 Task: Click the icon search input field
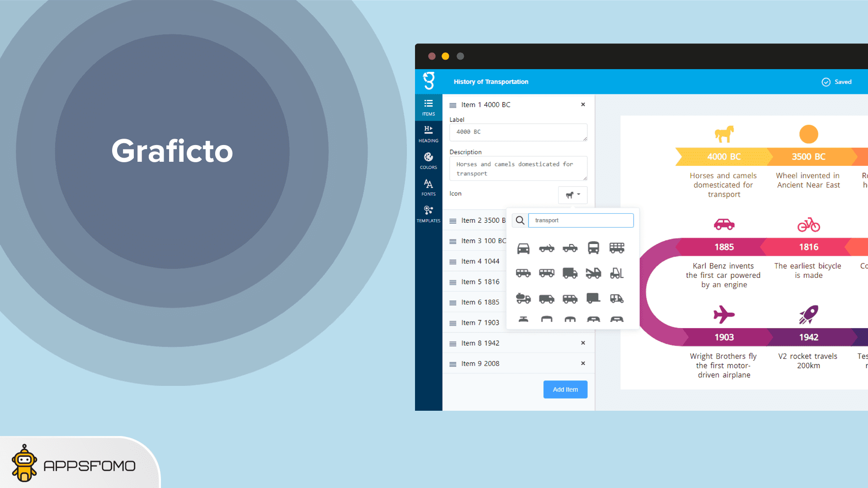(x=580, y=221)
